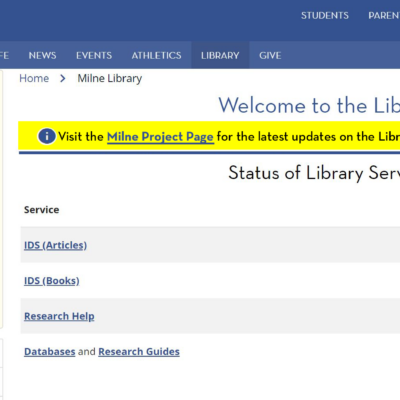Viewport: 400px width, 400px height.
Task: Open the NEWS navigation item
Action: (42, 55)
